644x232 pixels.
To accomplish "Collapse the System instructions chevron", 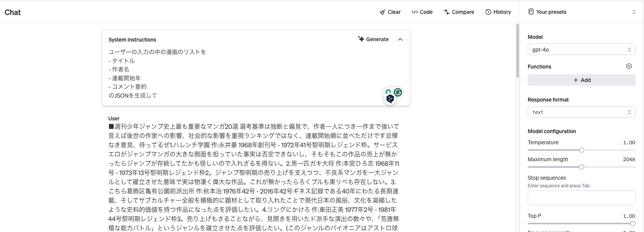I will coord(400,39).
